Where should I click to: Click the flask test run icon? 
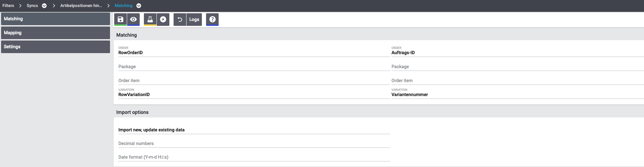[x=150, y=20]
